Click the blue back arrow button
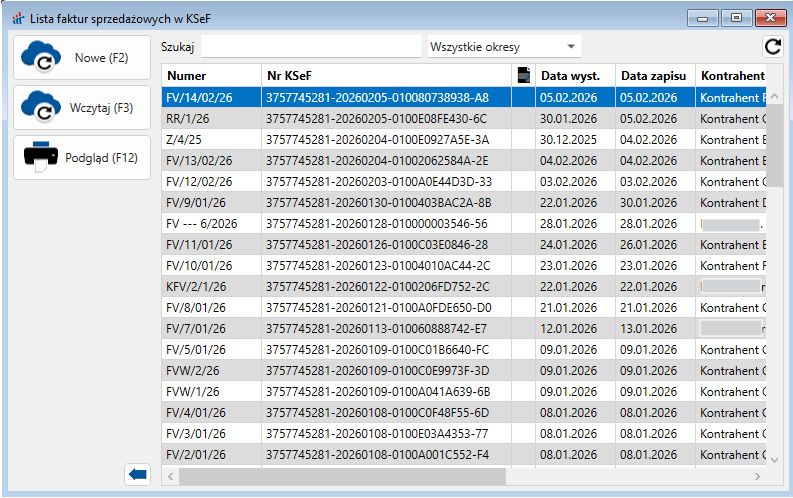The width and height of the screenshot is (793, 498). coord(138,475)
